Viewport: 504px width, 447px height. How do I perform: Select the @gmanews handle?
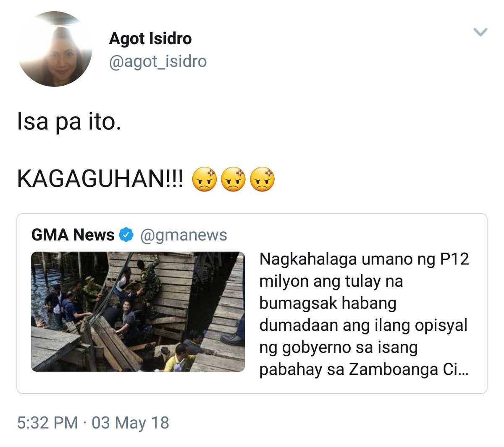point(184,235)
